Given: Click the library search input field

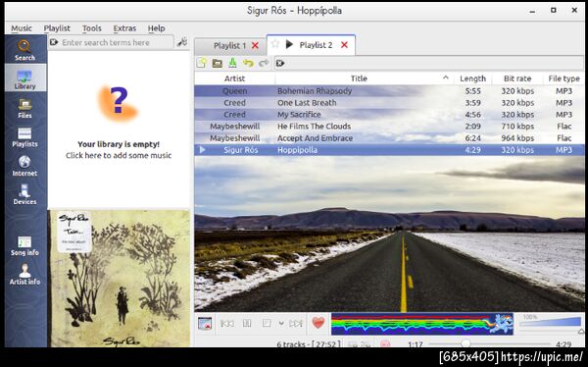Looking at the screenshot, I should [111, 42].
